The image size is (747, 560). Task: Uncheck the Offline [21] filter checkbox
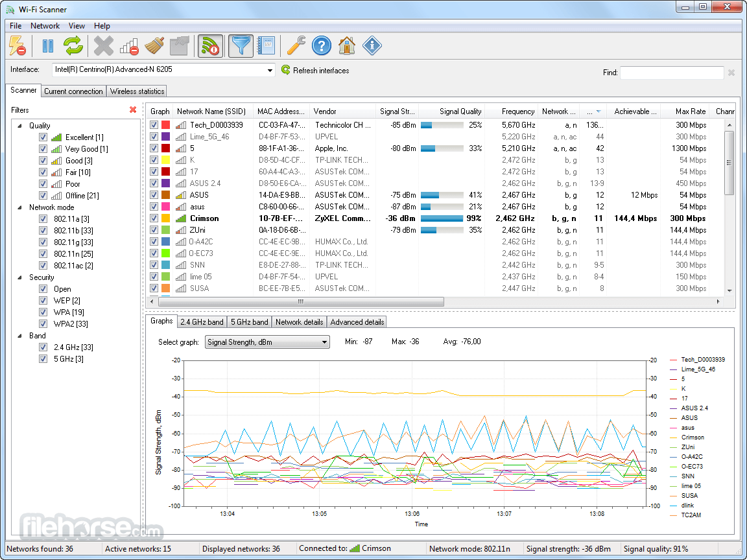43,196
